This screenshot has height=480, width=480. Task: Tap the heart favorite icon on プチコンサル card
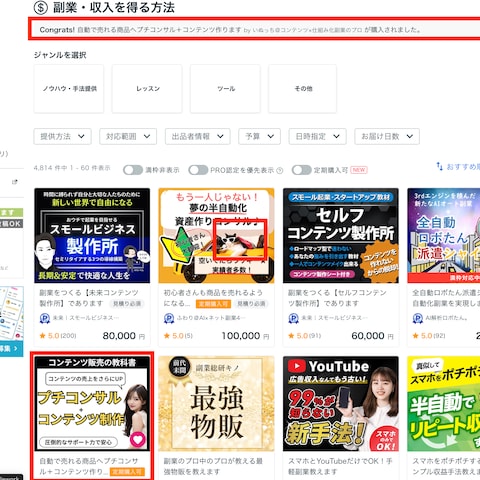[x=138, y=439]
